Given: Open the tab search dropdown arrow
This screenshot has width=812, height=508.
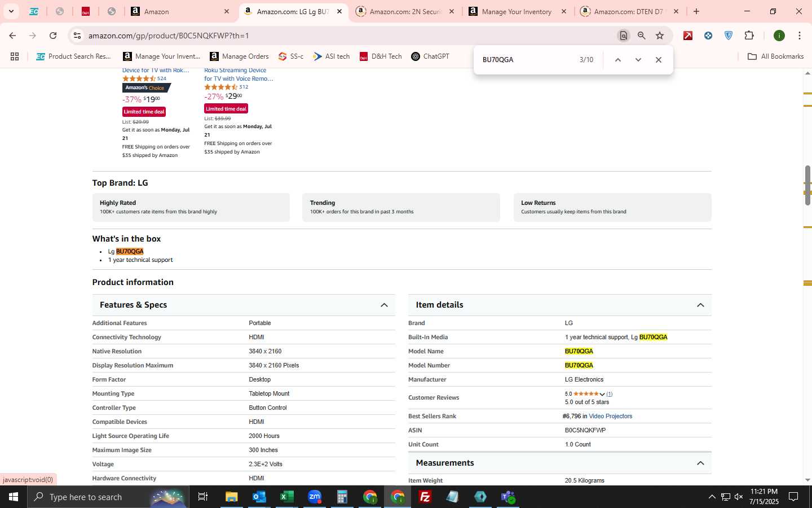Looking at the screenshot, I should [x=11, y=11].
